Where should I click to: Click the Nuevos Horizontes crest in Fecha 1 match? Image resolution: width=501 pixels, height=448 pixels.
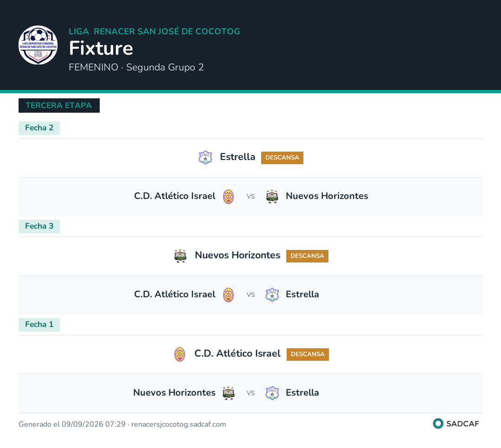pos(228,393)
